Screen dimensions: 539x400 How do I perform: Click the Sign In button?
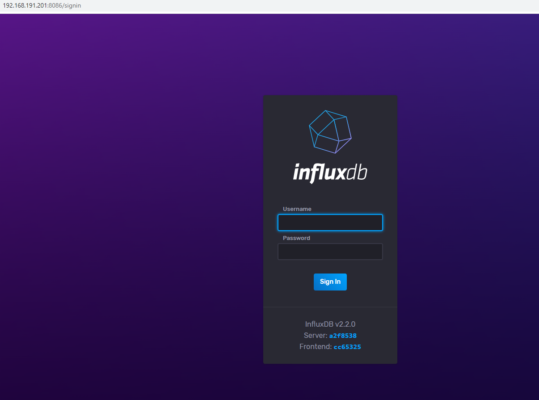coord(330,282)
